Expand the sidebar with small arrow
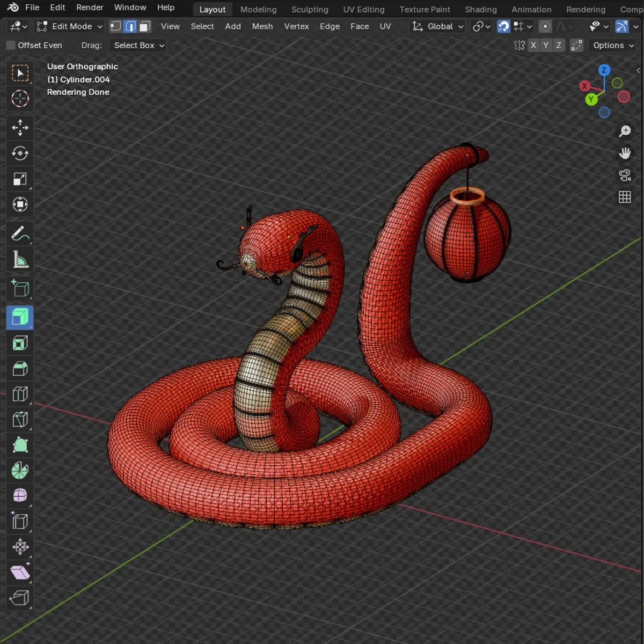 (638, 70)
